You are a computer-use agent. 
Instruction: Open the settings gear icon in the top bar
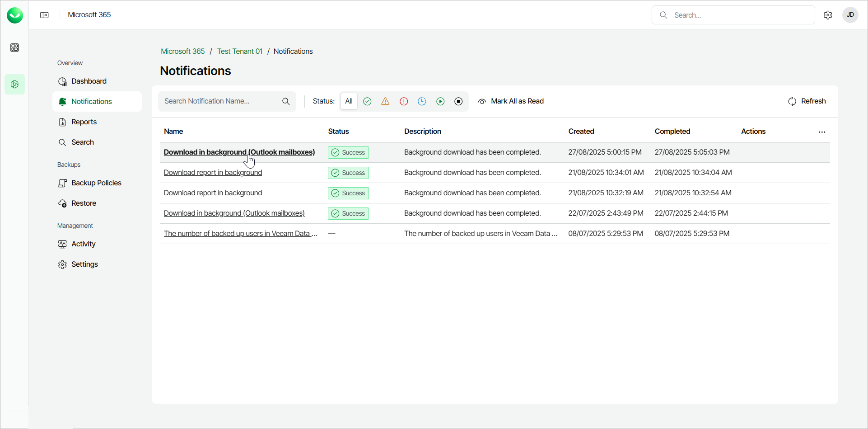coord(828,15)
